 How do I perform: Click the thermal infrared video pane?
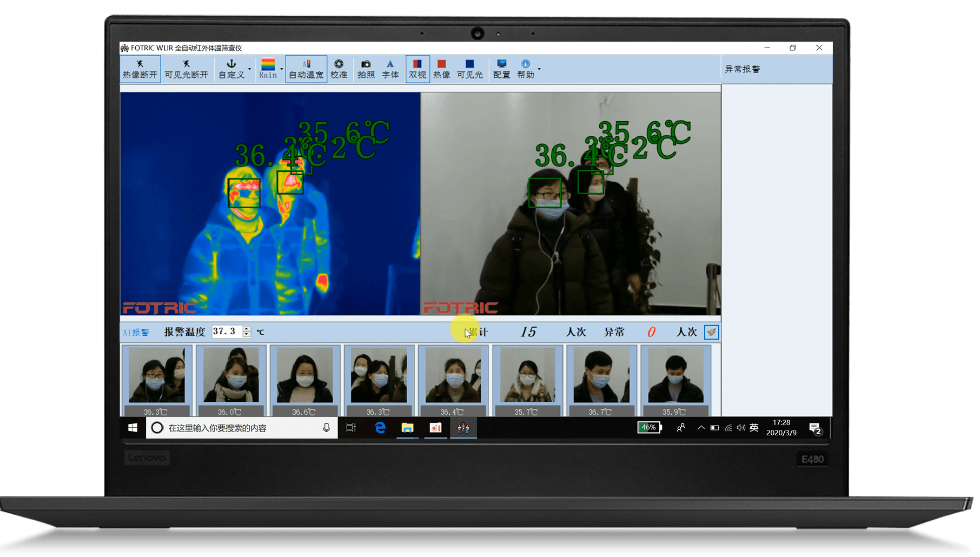[x=270, y=203]
